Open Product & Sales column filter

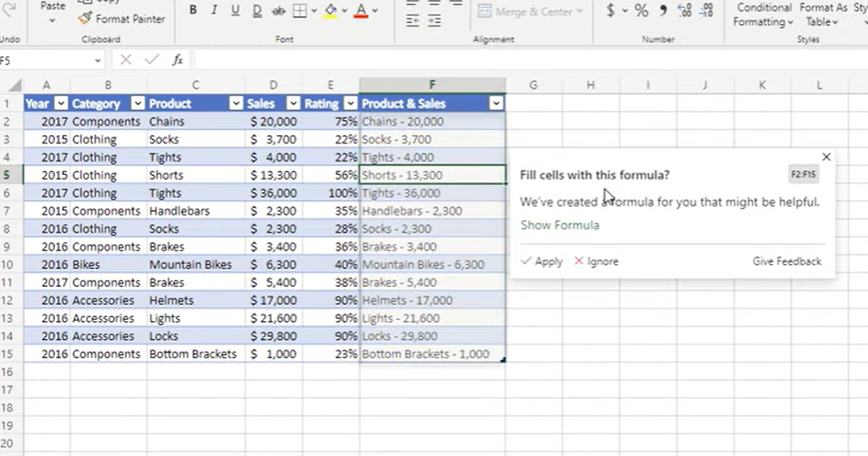point(496,103)
